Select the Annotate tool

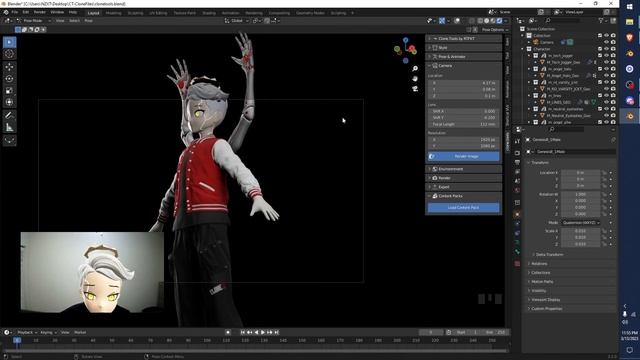tap(9, 116)
